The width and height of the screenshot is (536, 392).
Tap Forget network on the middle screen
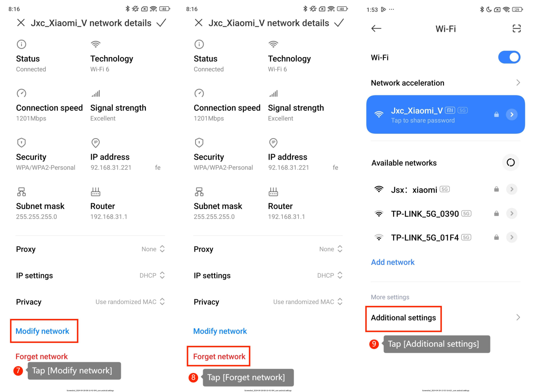pyautogui.click(x=219, y=357)
